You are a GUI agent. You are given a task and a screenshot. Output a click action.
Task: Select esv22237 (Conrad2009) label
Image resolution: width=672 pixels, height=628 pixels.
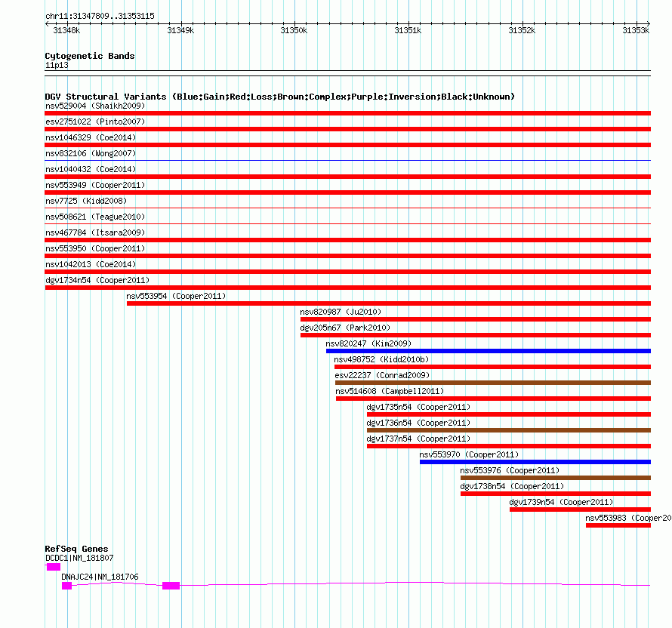coord(382,375)
